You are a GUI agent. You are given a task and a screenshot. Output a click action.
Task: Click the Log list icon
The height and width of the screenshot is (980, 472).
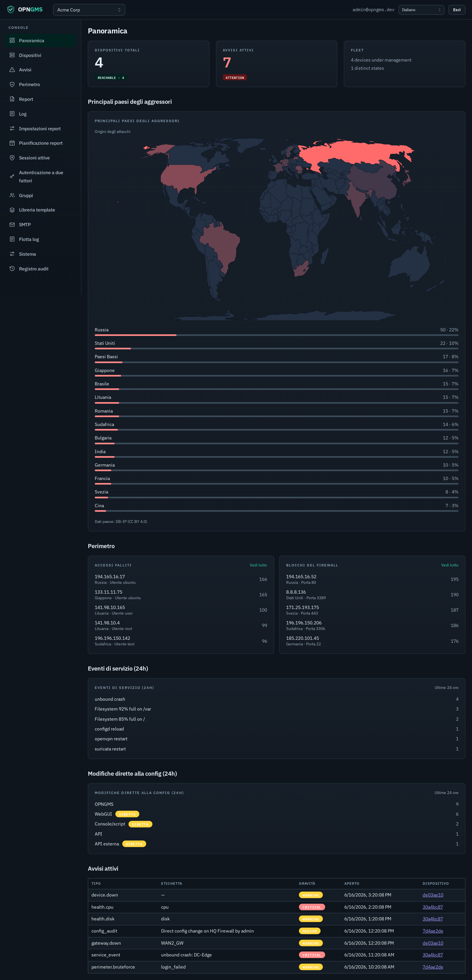12,114
